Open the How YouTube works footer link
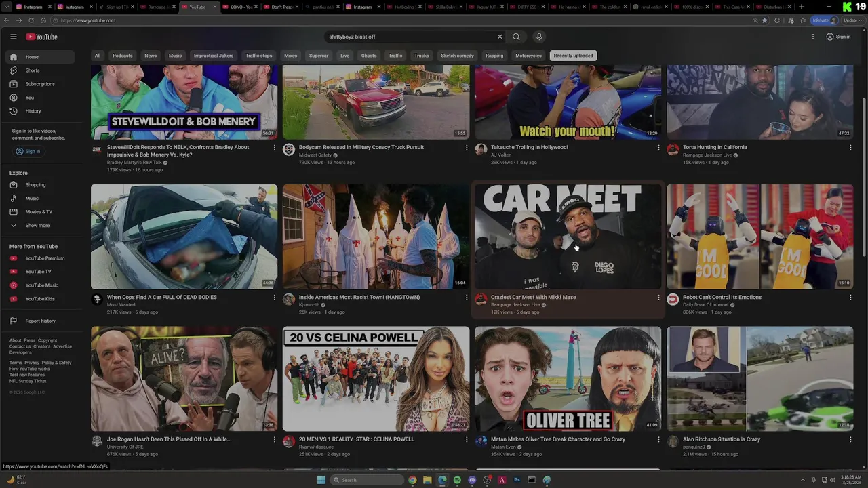This screenshot has height=488, width=868. coord(29,369)
